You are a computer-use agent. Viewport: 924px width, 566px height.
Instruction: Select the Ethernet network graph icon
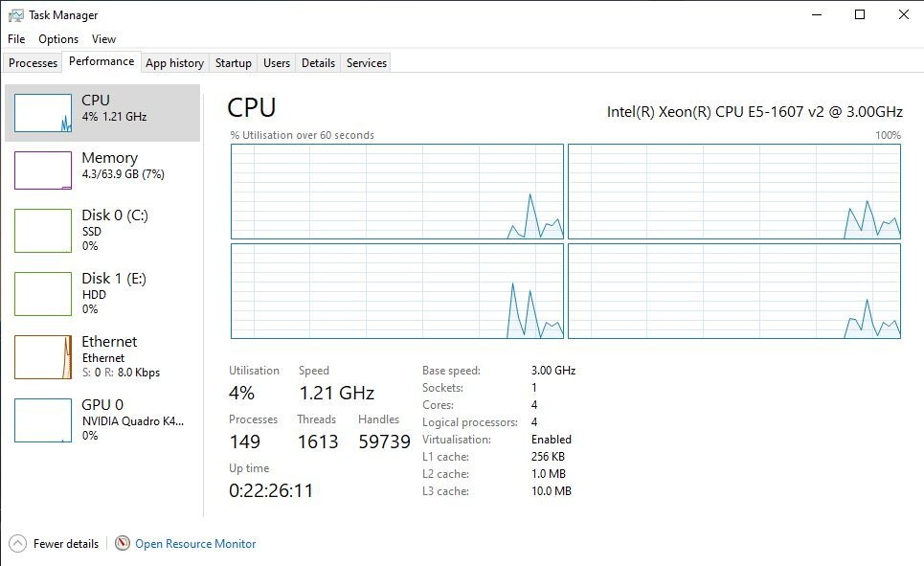point(43,357)
